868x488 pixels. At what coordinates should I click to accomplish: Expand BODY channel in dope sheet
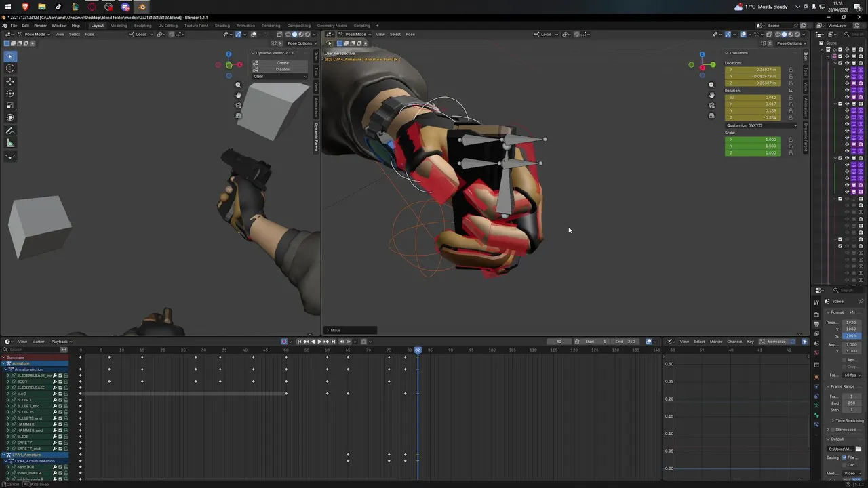[8, 382]
